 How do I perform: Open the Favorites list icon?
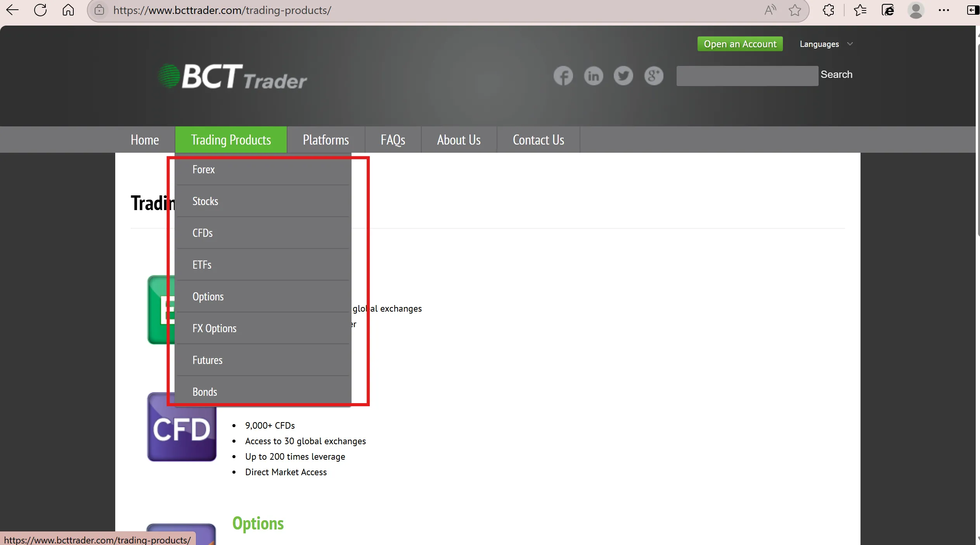(860, 10)
